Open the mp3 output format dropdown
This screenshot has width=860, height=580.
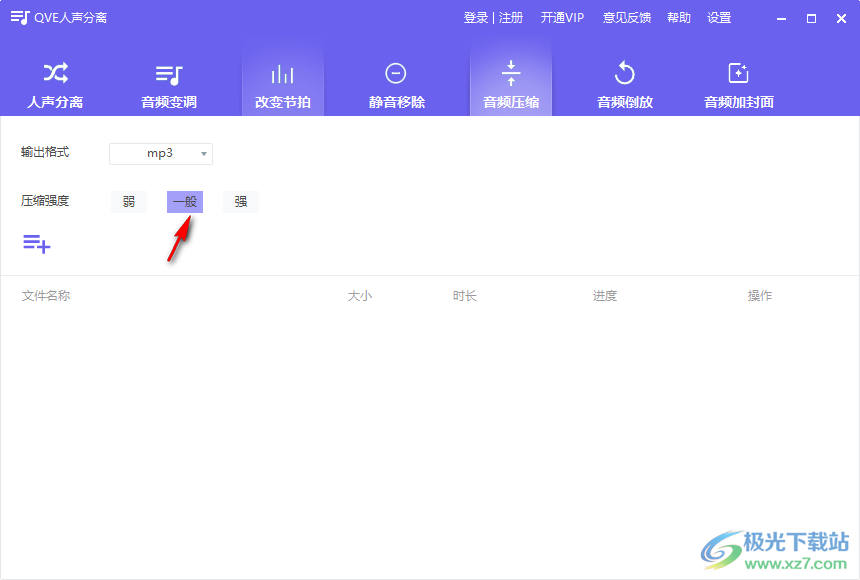coord(160,153)
